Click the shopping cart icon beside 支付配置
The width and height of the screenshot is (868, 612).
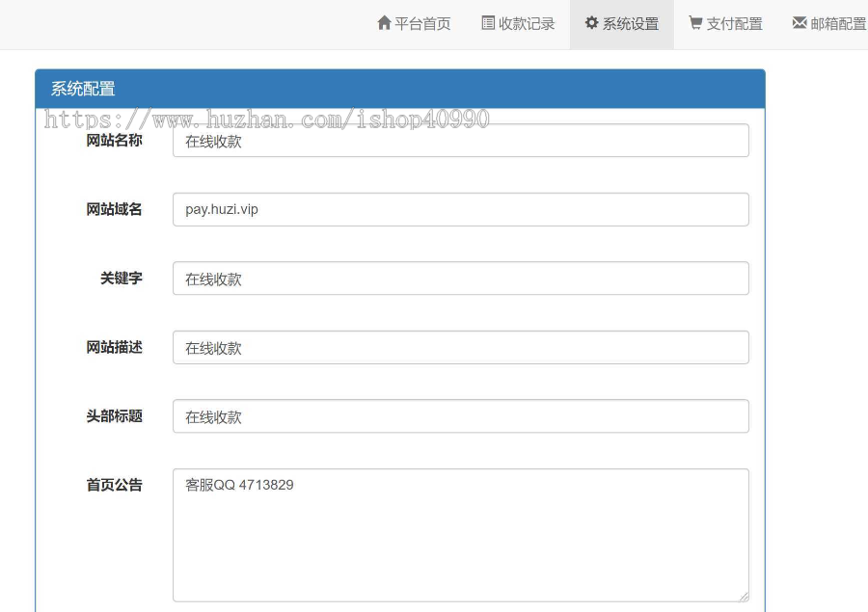click(695, 23)
